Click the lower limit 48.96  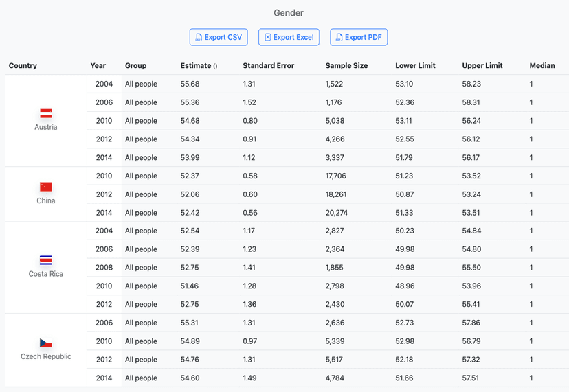405,286
